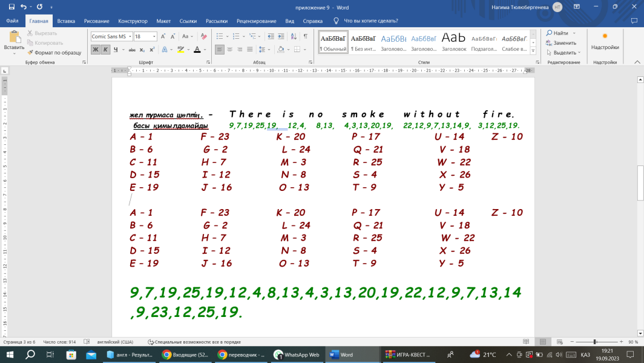644x363 pixels.
Task: Apply numbered list
Action: coord(236,36)
